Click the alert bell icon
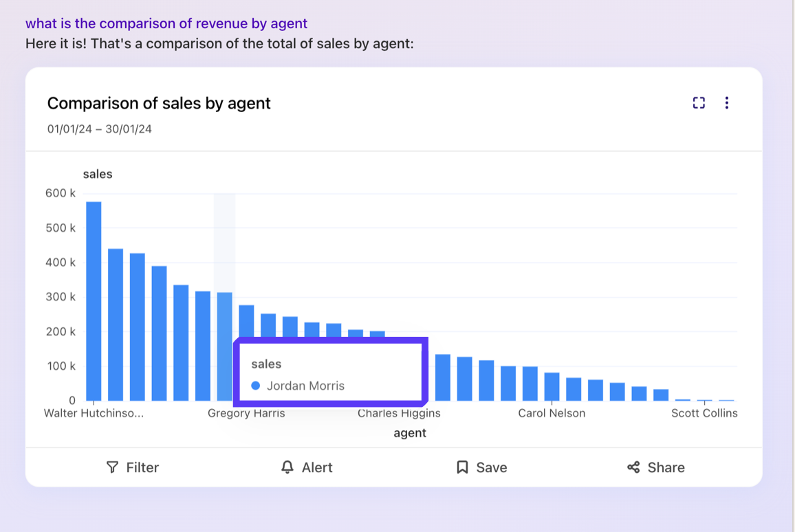The image size is (795, 532). [x=288, y=467]
